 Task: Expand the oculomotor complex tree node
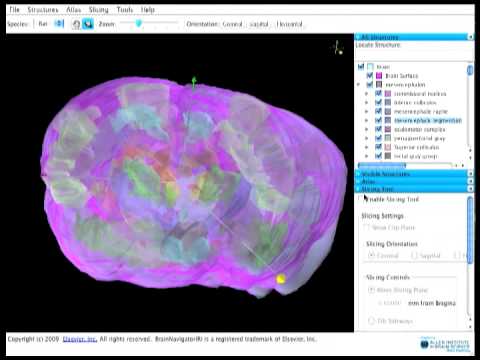[x=367, y=129]
